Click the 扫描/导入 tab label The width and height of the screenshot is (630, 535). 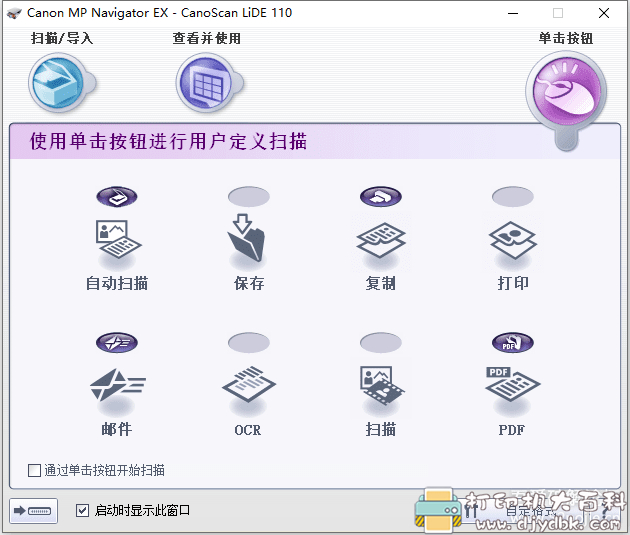coord(62,39)
